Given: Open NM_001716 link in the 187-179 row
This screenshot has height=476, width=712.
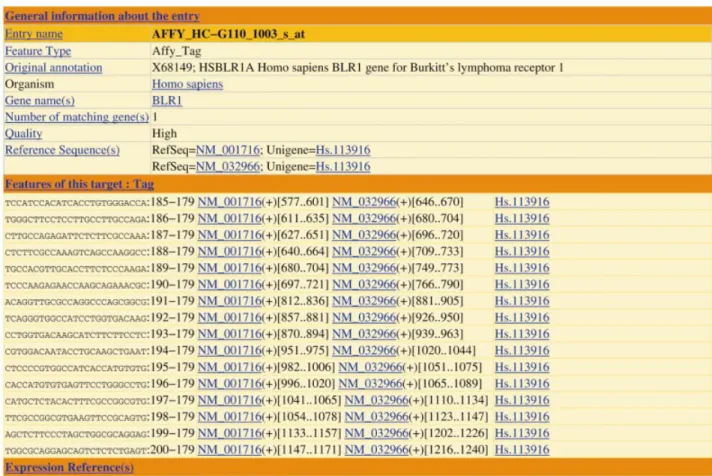Looking at the screenshot, I should (x=230, y=235).
